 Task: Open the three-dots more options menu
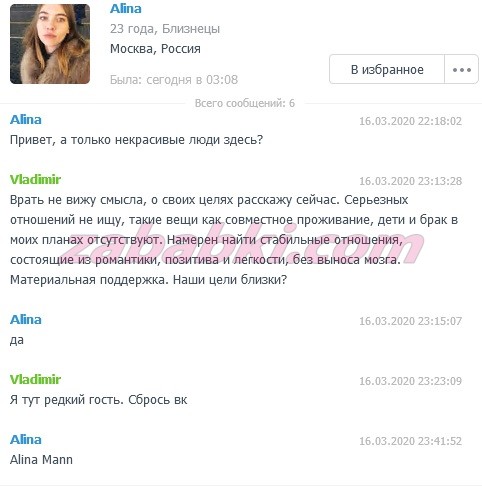tap(462, 69)
